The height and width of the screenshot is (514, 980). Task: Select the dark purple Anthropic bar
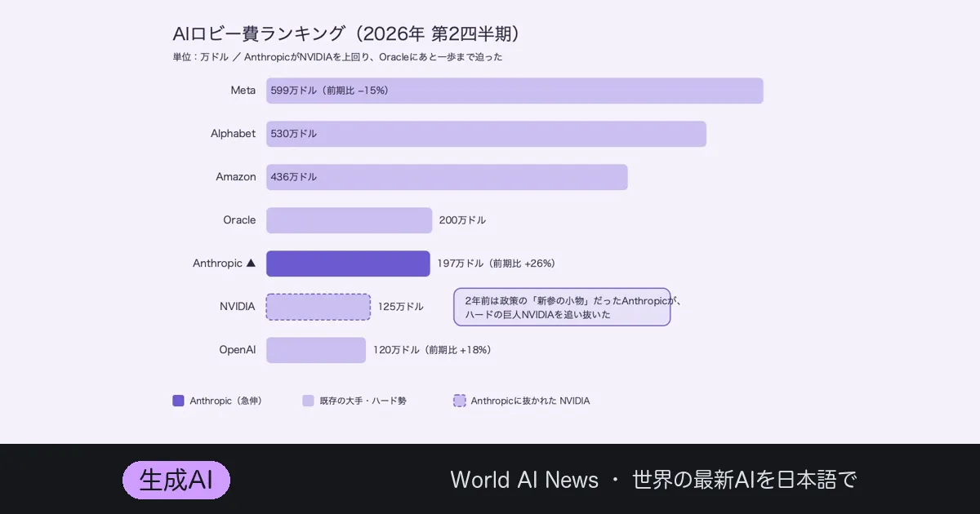pos(348,264)
